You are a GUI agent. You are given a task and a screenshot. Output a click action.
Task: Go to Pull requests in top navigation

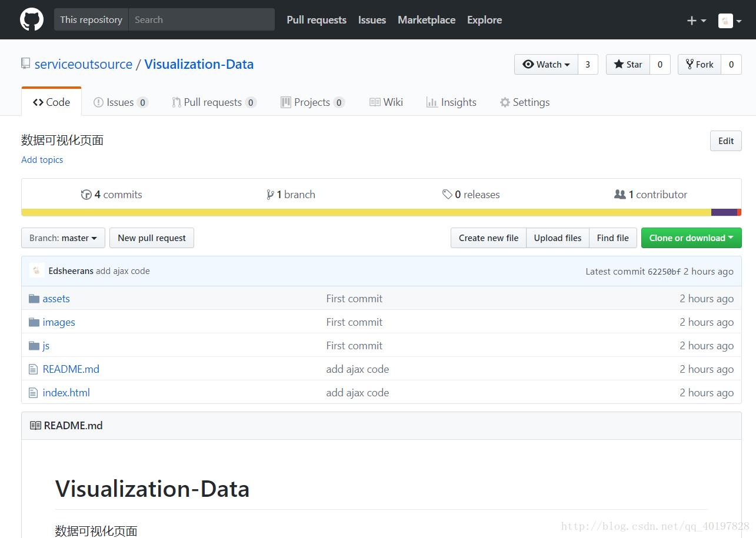pyautogui.click(x=317, y=20)
